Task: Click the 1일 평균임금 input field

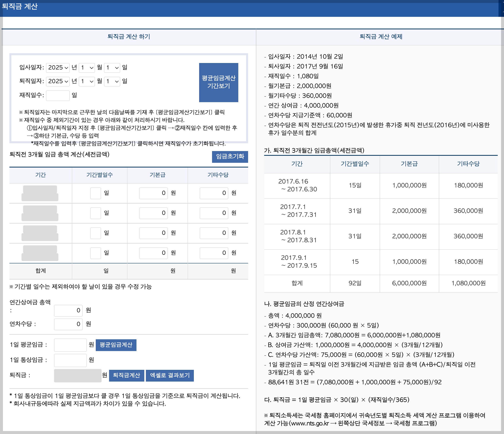Action: coord(70,345)
